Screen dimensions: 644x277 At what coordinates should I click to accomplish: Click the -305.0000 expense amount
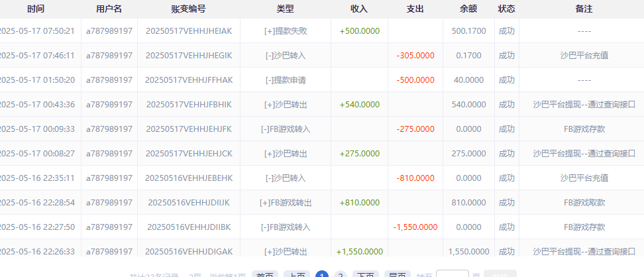[415, 56]
